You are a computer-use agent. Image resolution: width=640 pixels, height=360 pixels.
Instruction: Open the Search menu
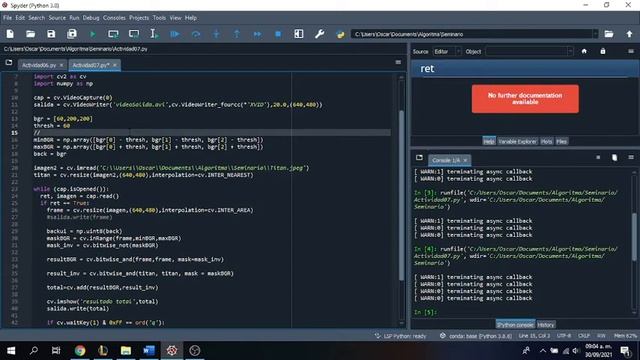(x=36, y=18)
